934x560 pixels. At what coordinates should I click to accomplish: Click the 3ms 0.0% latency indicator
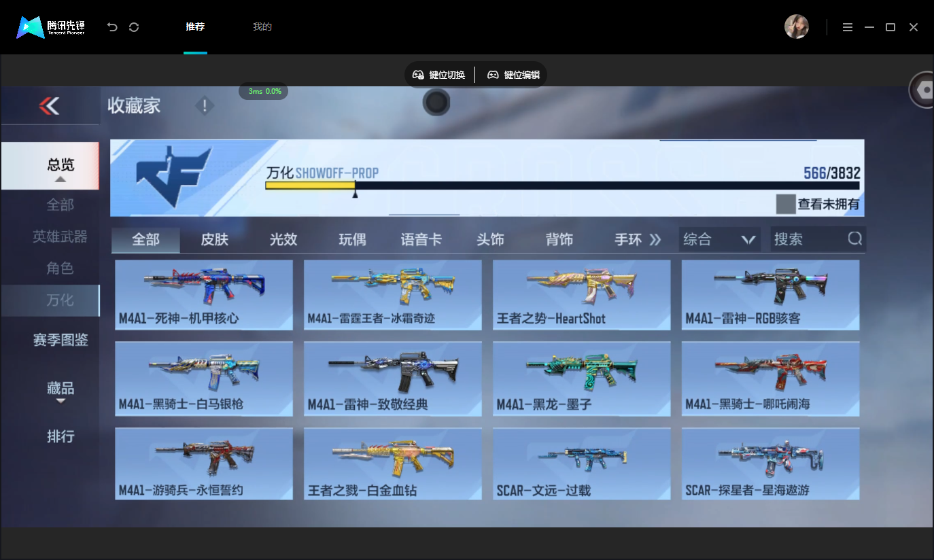coord(264,91)
